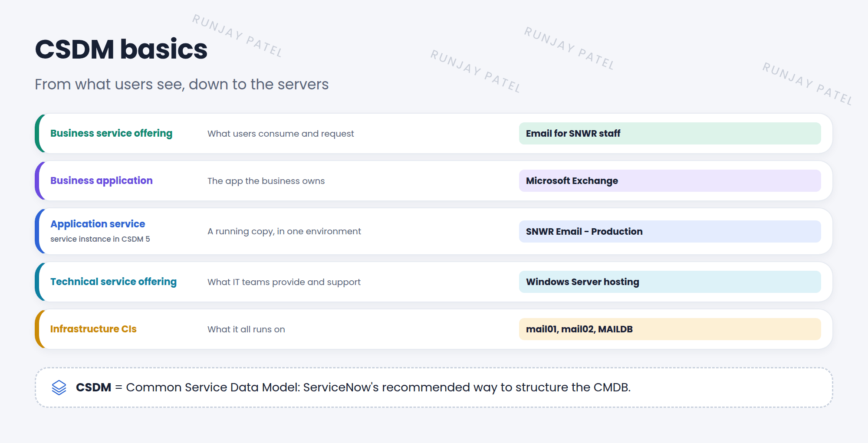Click 'What users consume and request' text

281,134
